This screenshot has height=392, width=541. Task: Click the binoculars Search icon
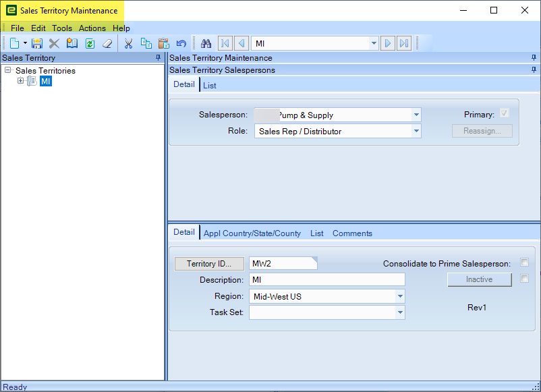click(206, 43)
